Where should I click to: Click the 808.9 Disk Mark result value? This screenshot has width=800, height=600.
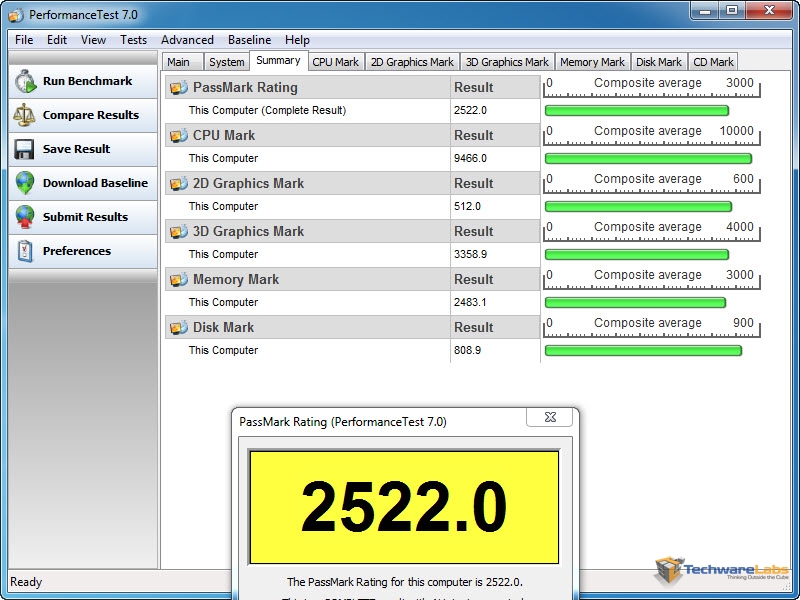point(467,350)
